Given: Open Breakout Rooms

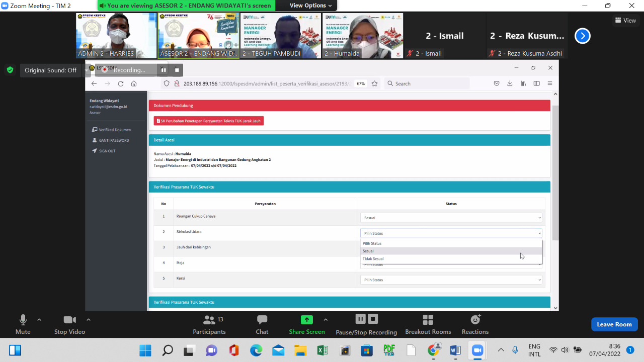Looking at the screenshot, I should pyautogui.click(x=428, y=324).
